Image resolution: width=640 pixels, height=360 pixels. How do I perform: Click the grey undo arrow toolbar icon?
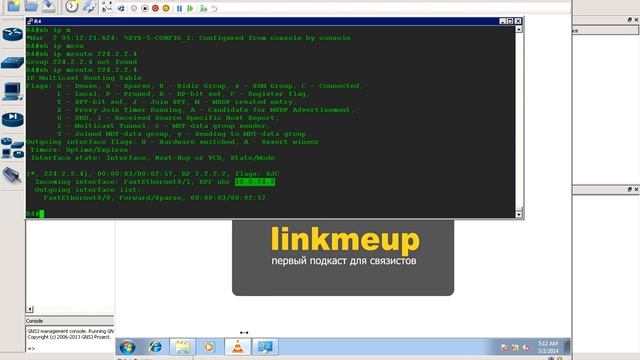point(214,8)
